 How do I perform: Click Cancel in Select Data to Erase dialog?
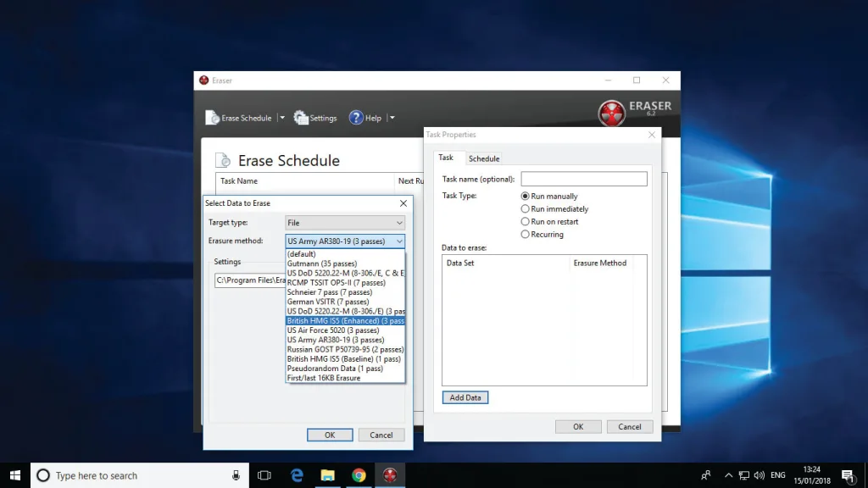(x=381, y=435)
